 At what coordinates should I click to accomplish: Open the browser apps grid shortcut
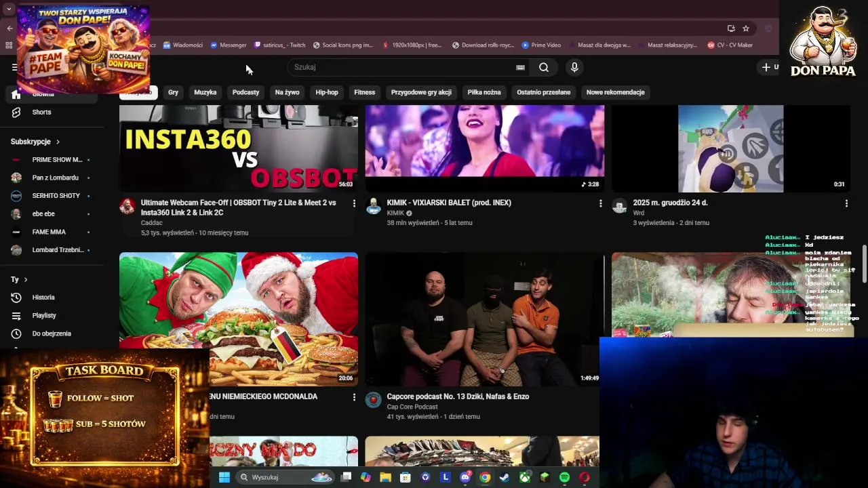[x=9, y=45]
